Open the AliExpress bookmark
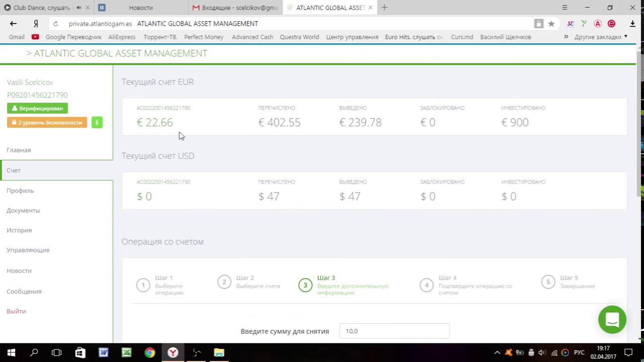644x362 pixels. click(122, 37)
